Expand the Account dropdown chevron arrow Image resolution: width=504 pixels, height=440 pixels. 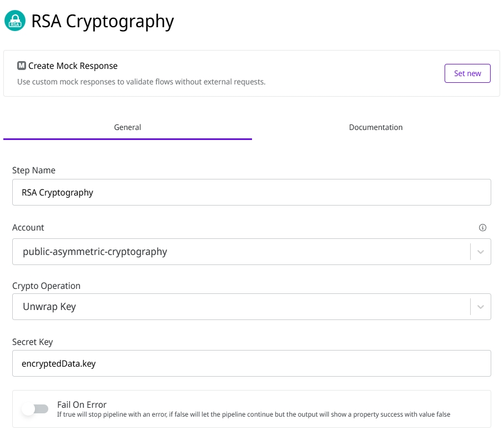point(481,252)
